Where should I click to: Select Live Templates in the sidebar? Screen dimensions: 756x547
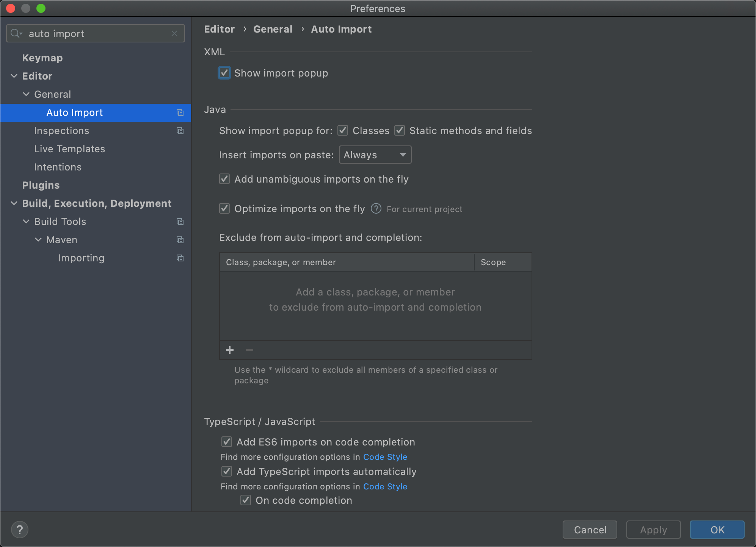(x=69, y=149)
